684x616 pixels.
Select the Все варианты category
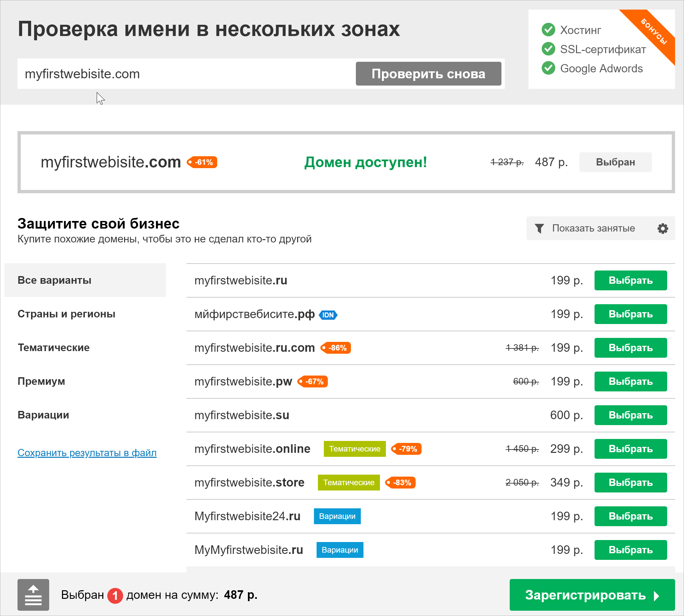pos(55,280)
